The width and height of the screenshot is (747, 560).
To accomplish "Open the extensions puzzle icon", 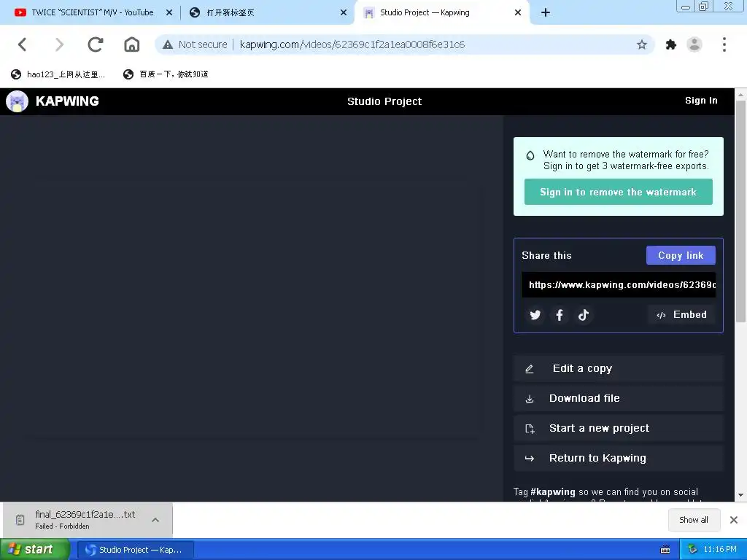I will click(x=671, y=44).
